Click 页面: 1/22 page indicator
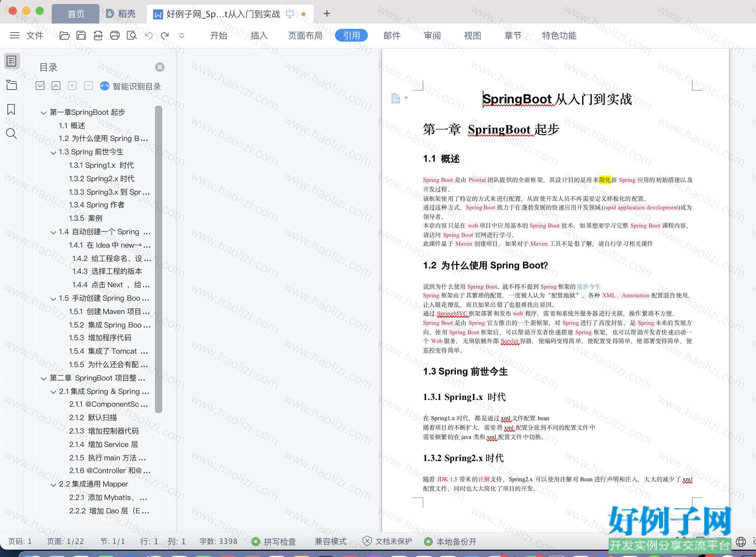Viewport: 756px width, 557px height. (x=65, y=542)
